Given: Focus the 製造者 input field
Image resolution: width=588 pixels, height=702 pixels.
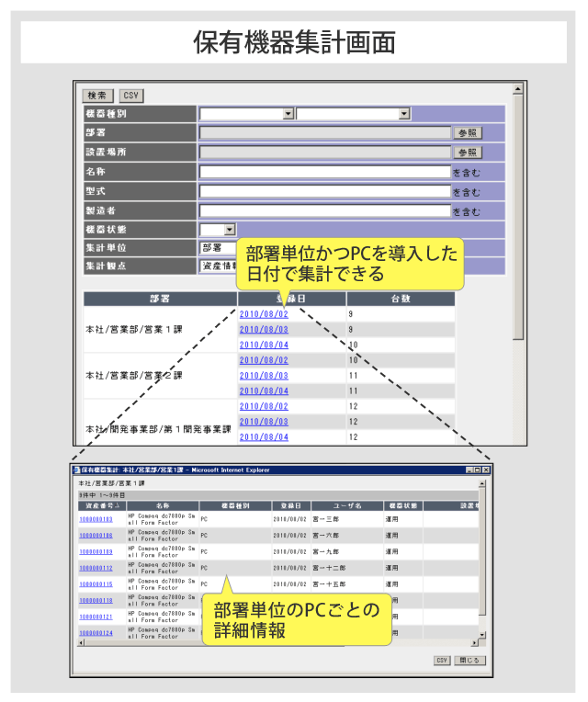Looking at the screenshot, I should point(325,210).
